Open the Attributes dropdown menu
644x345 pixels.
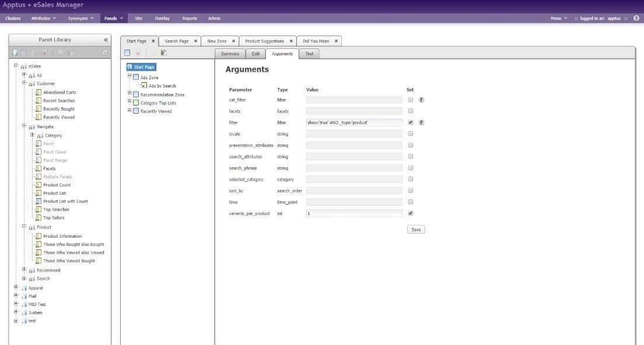click(44, 19)
